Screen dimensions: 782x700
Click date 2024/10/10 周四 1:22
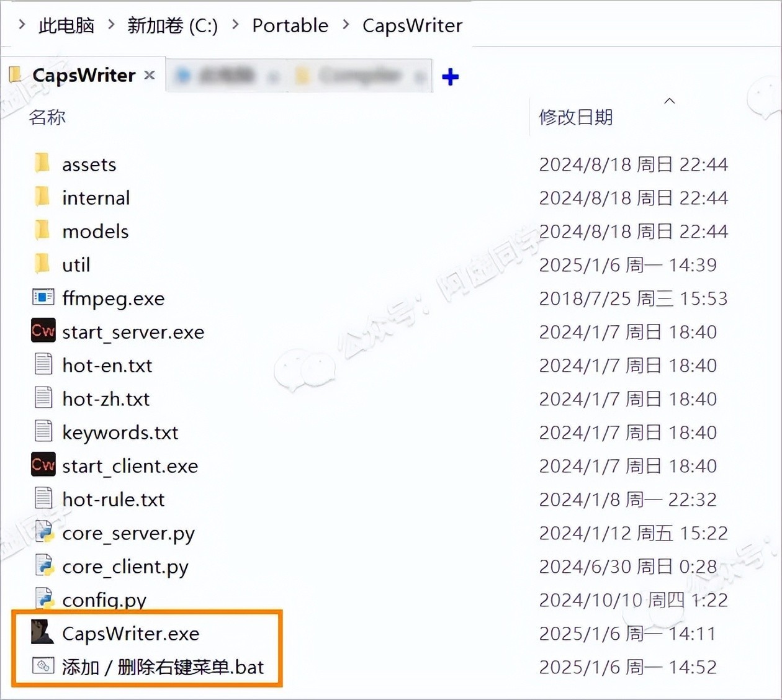coord(633,600)
